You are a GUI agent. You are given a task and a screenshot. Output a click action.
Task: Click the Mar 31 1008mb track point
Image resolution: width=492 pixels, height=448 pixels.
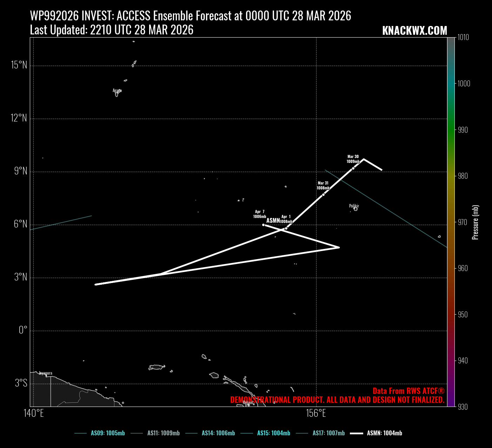pos(323,195)
